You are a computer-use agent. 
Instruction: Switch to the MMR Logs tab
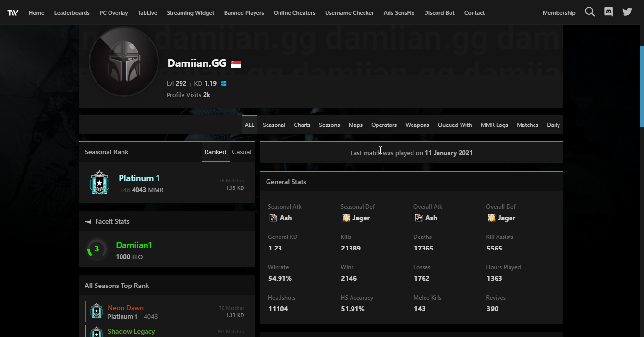pyautogui.click(x=494, y=125)
